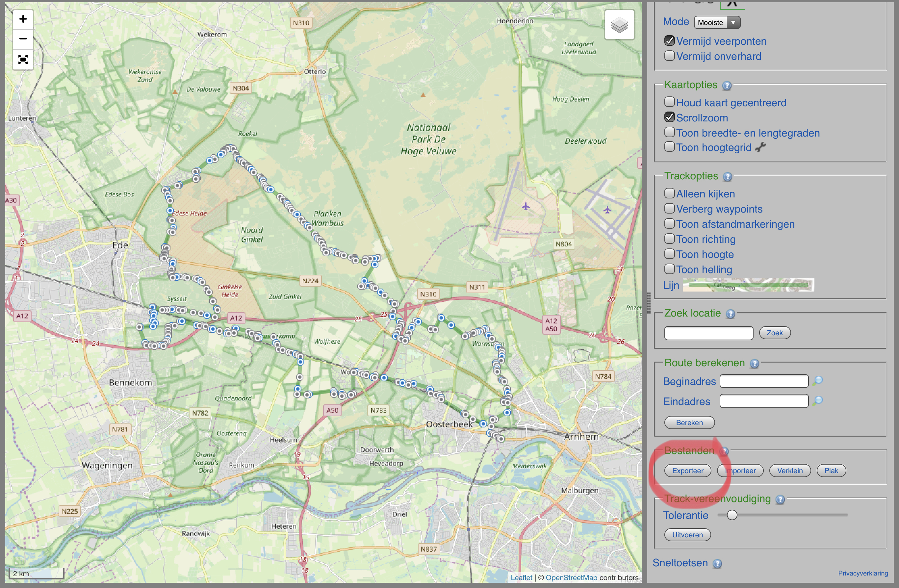Open the Mode dropdown showing Mooiste
Screen dimensions: 899x588
click(x=717, y=23)
